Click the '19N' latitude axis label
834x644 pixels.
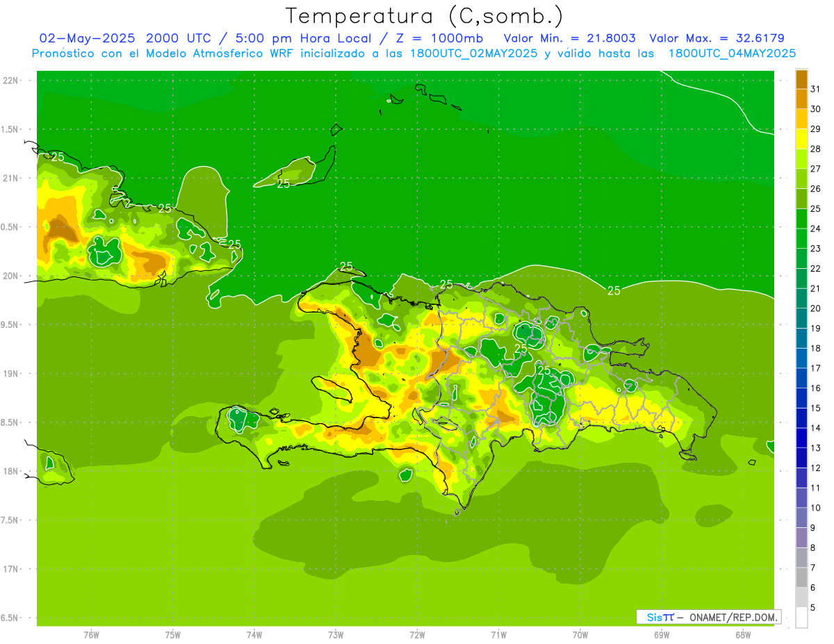tap(10, 374)
